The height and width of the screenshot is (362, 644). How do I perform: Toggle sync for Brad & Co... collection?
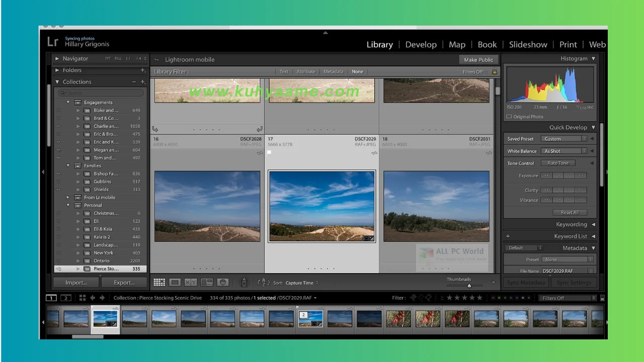58,119
